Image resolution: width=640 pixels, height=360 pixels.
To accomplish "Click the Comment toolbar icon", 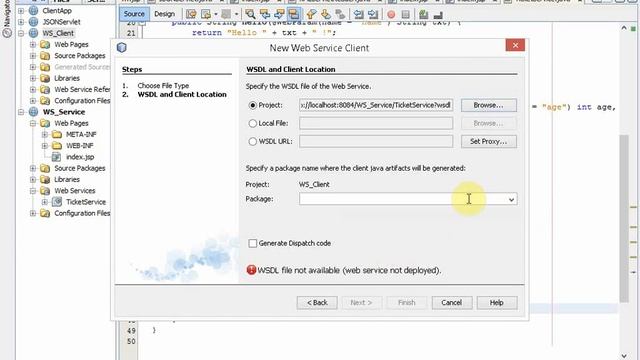I will point(424,14).
